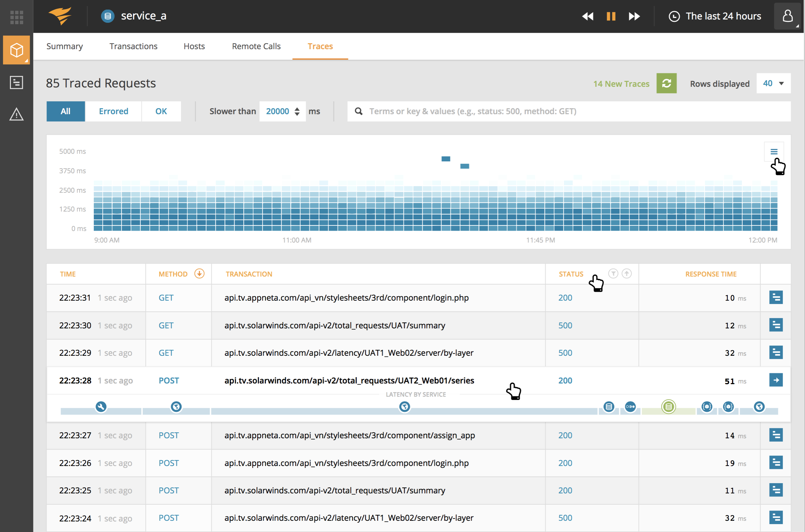Click the wrench service icon in latency bar
The width and height of the screenshot is (805, 532).
point(101,406)
